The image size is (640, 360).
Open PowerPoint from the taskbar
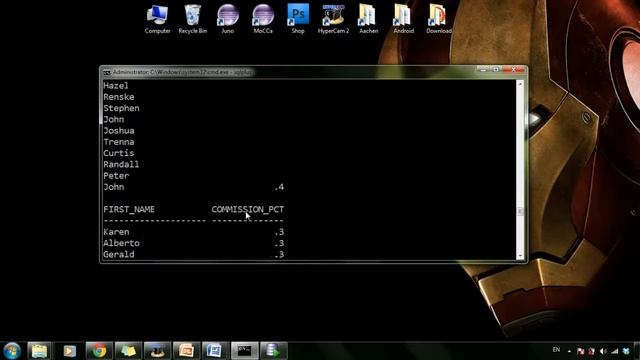click(187, 351)
